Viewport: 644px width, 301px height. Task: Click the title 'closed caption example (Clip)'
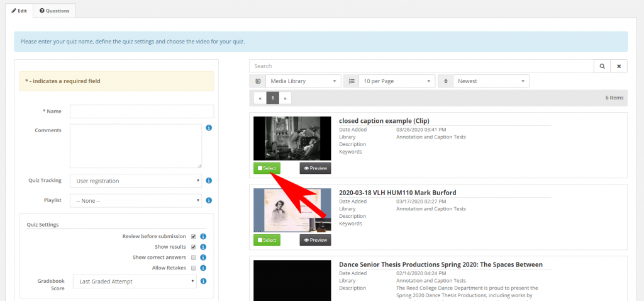tap(384, 121)
